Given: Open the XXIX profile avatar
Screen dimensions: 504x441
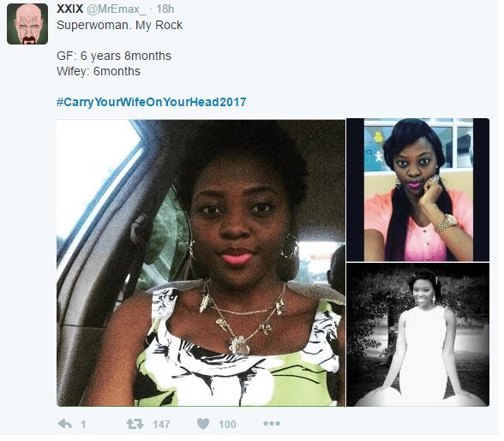Looking at the screenshot, I should [x=27, y=24].
